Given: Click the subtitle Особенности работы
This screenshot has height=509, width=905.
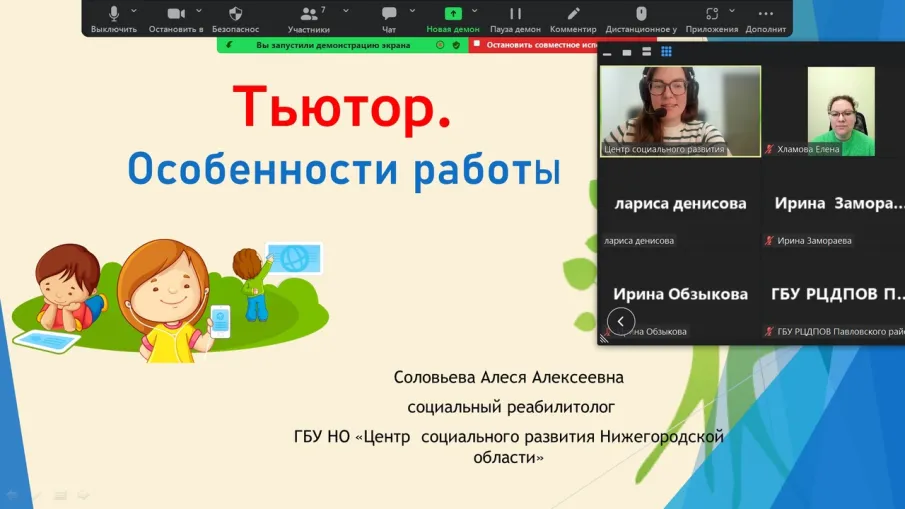Looking at the screenshot, I should pos(344,170).
